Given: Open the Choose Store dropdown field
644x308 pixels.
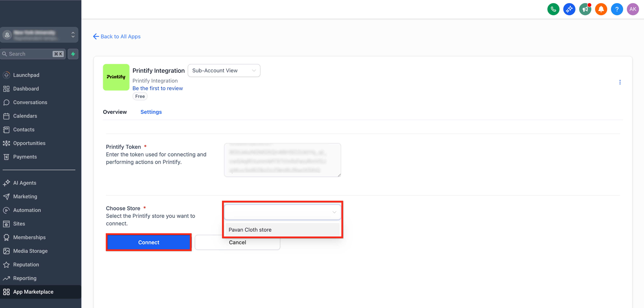Looking at the screenshot, I should click(x=282, y=212).
